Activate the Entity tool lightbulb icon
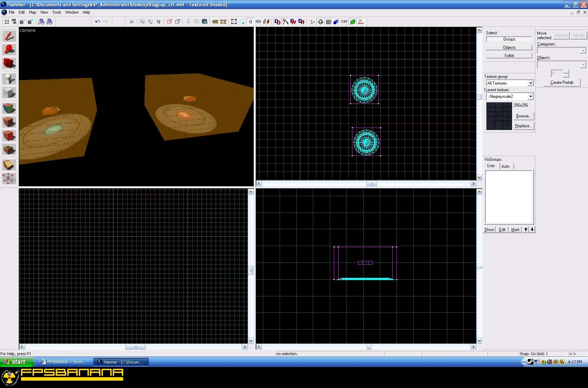The image size is (588, 388). 9,79
